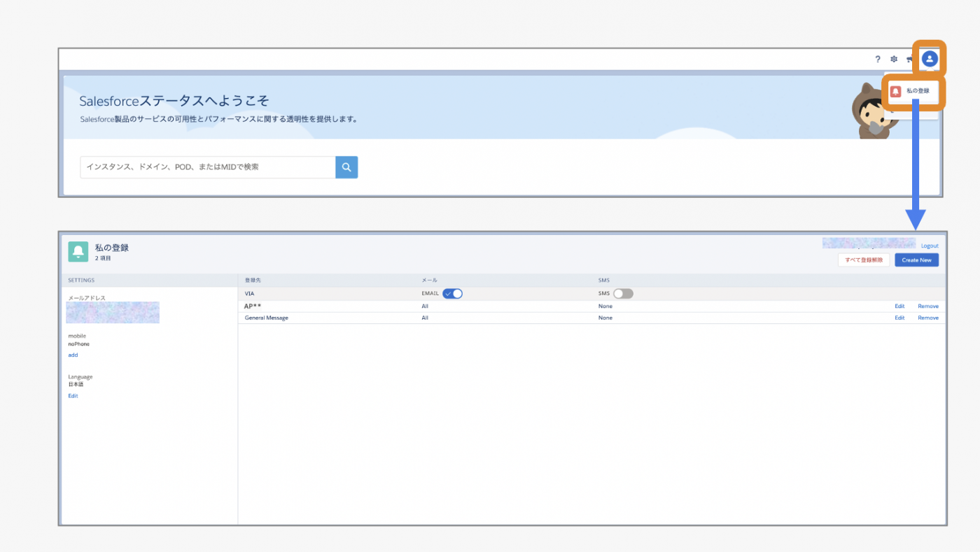Click the すべて登録解除 button
The height and width of the screenshot is (552, 980).
pos(864,260)
